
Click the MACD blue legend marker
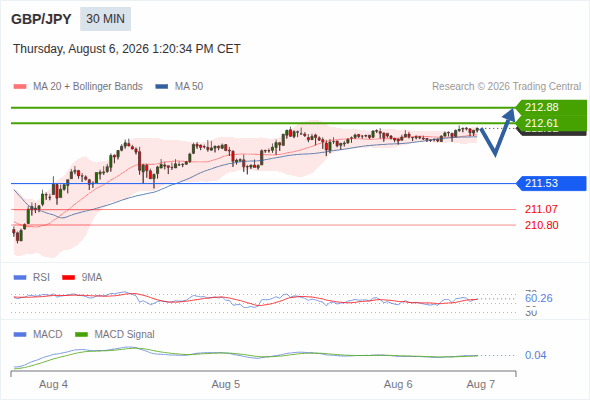click(20, 334)
